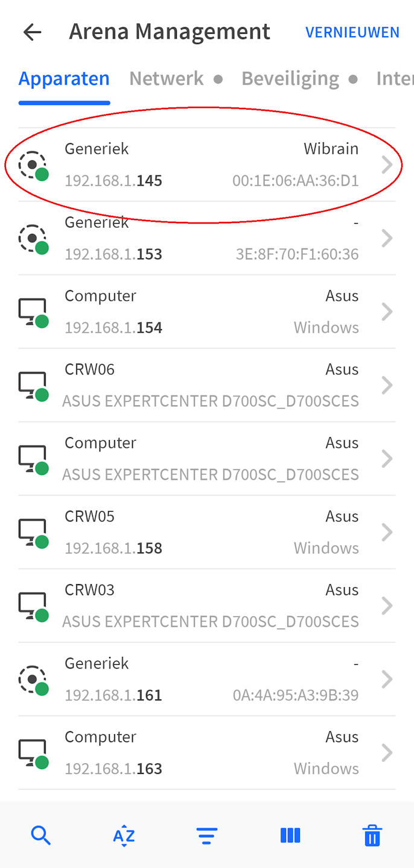Tap the trash delete icon
Viewport: 414px width, 868px height.
372,836
